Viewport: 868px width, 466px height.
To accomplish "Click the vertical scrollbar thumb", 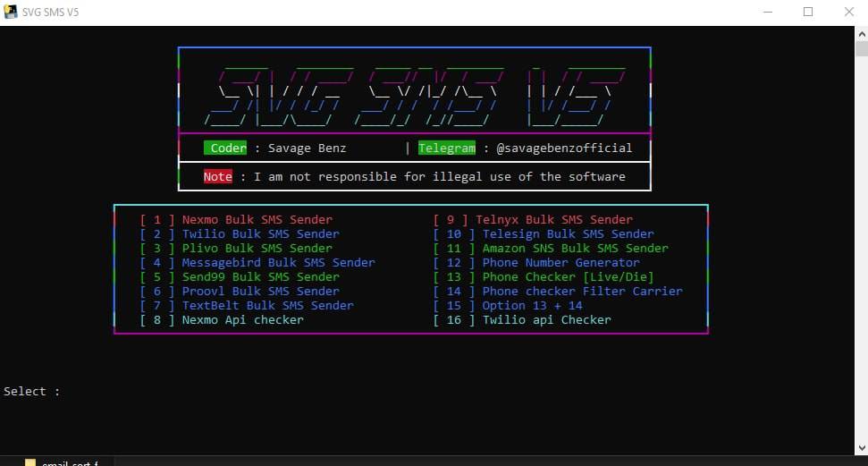I will 862,49.
